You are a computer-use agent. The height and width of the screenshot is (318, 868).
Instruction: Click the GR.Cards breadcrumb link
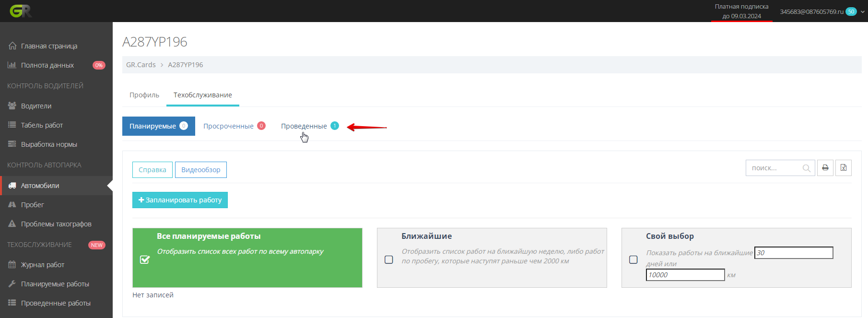click(141, 65)
